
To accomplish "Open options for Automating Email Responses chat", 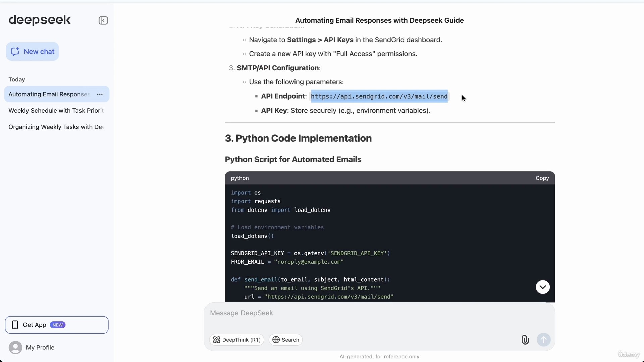I will (x=100, y=94).
